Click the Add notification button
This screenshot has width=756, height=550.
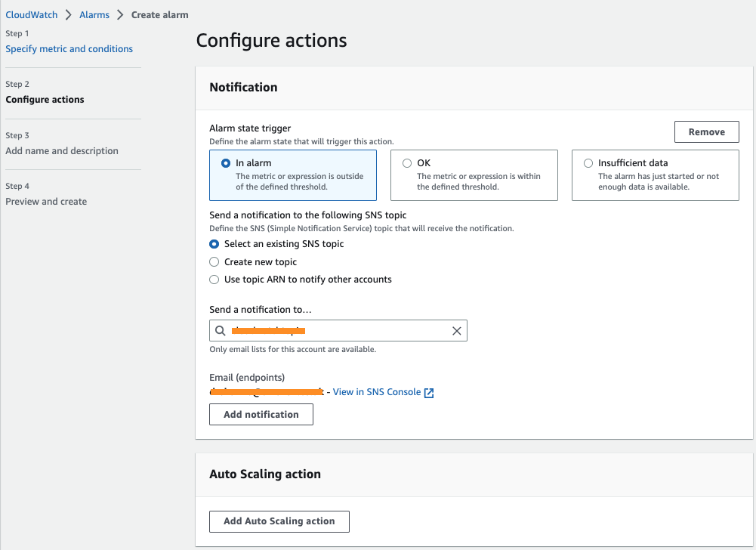(x=261, y=414)
